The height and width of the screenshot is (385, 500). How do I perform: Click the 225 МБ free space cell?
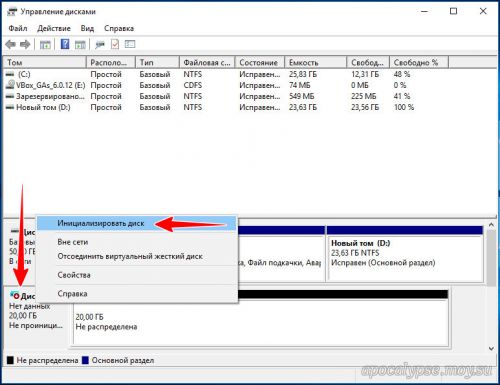click(364, 96)
